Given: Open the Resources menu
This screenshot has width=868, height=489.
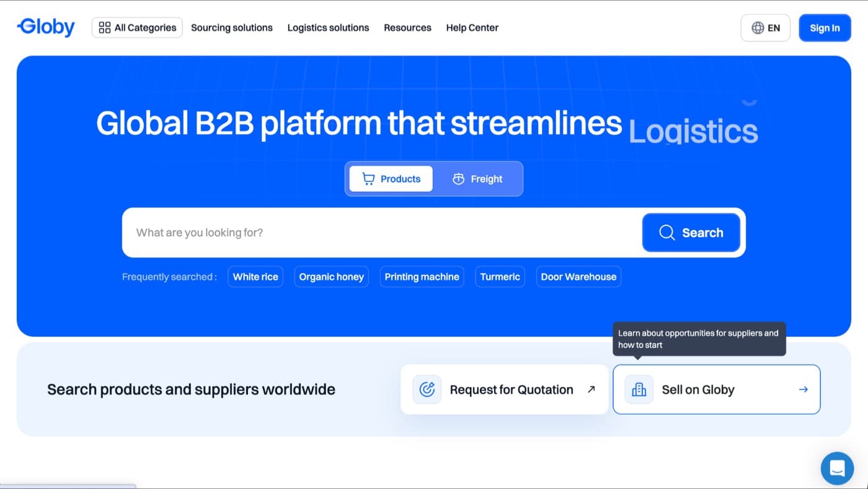Looking at the screenshot, I should (407, 27).
